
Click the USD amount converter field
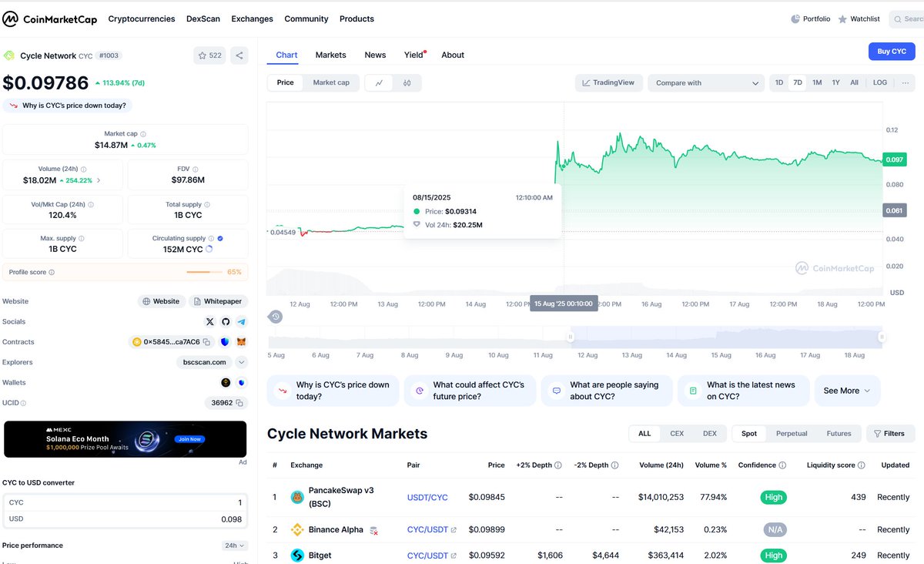(x=125, y=519)
